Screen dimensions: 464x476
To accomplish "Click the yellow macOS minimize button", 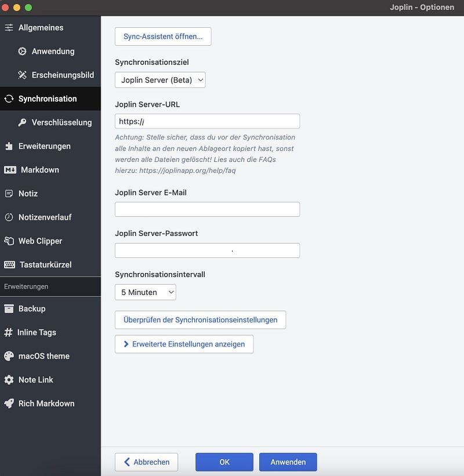I will (x=17, y=8).
